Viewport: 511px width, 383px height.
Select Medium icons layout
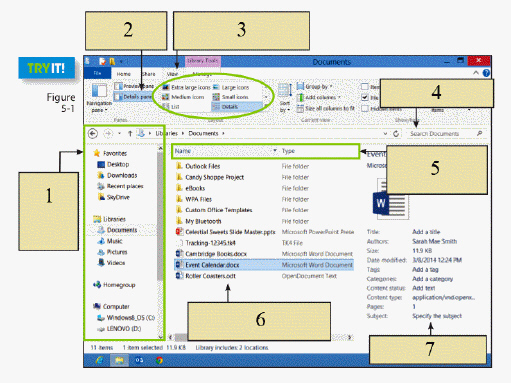click(x=183, y=97)
